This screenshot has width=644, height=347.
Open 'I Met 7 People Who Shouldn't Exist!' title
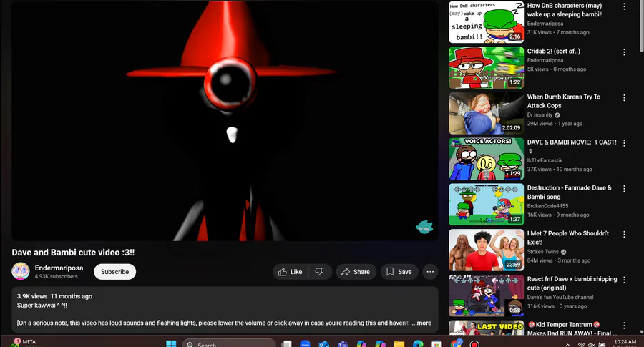click(x=568, y=238)
